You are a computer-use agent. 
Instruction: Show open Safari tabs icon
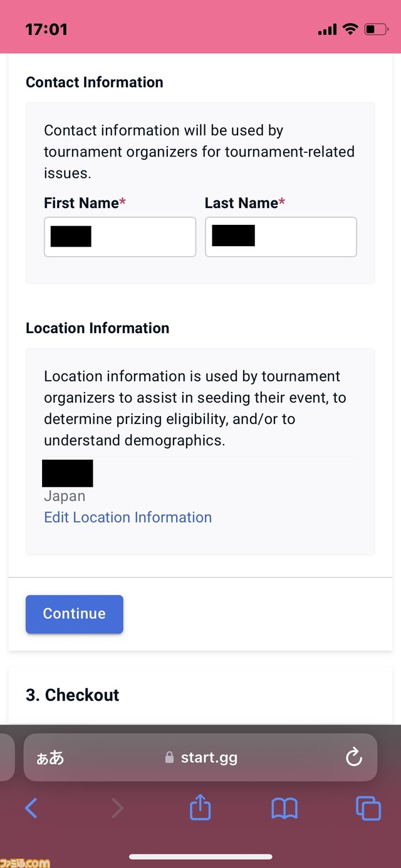368,809
